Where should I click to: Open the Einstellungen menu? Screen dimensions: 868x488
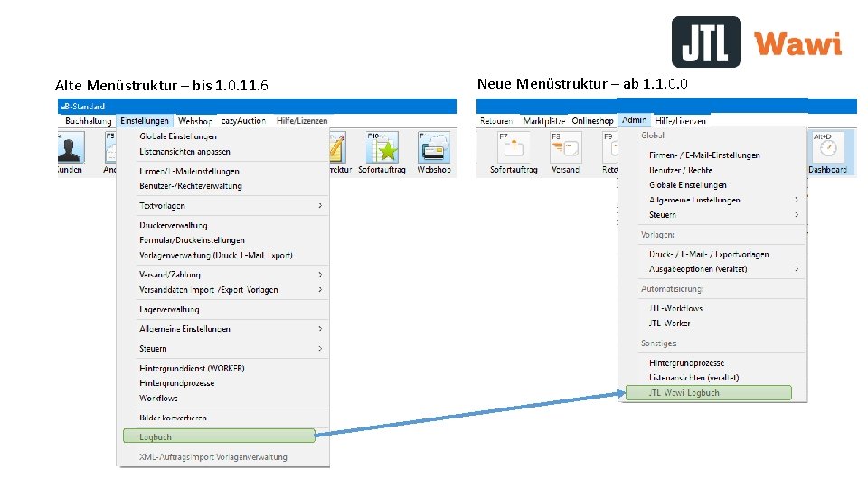click(x=145, y=120)
